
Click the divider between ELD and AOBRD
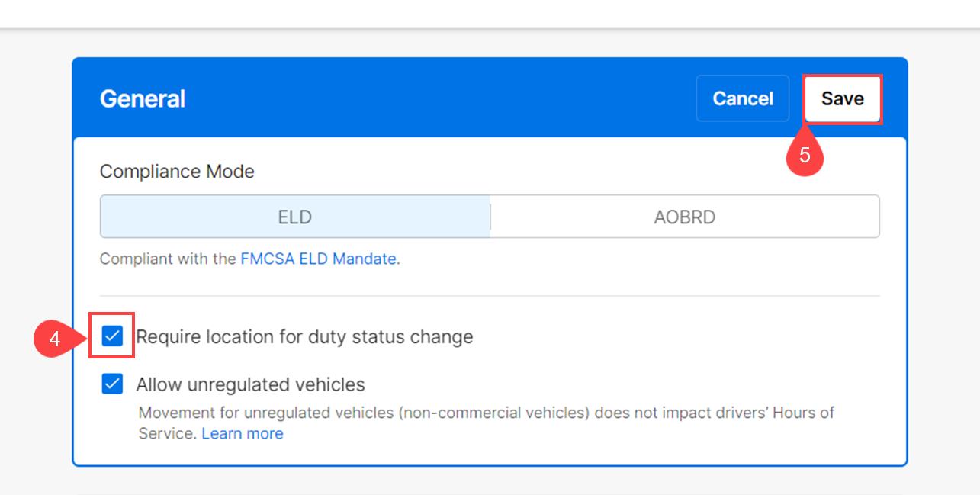[490, 217]
